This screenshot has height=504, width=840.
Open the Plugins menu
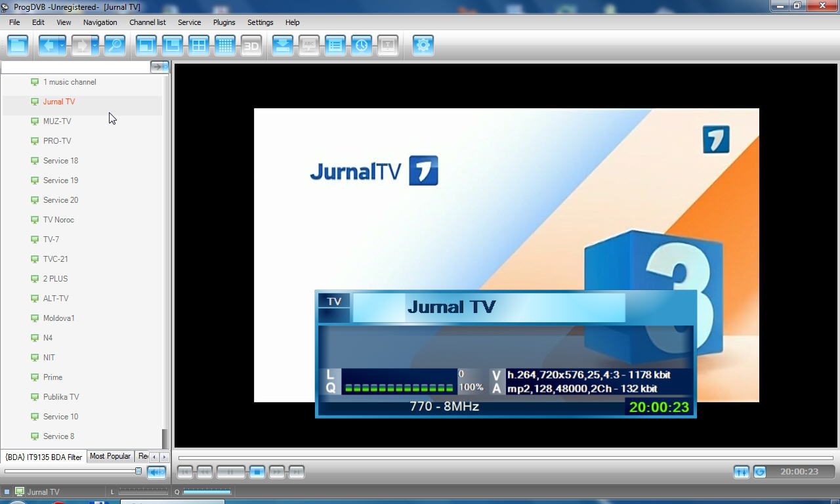224,22
